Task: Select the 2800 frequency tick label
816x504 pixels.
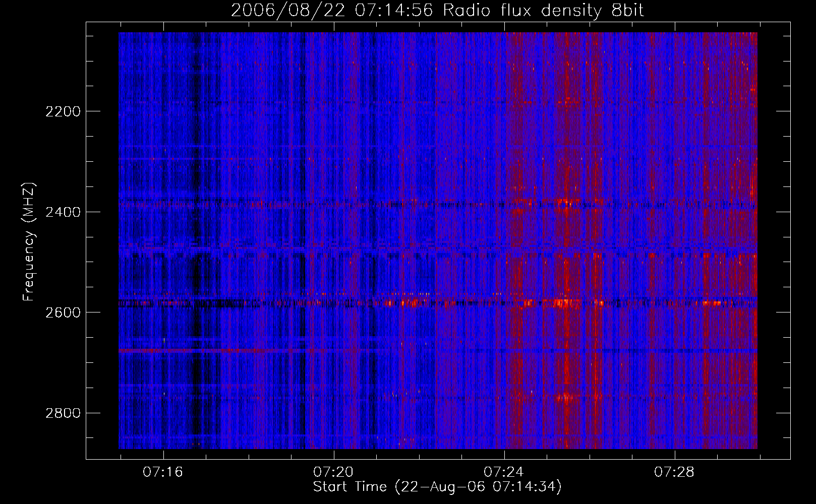Action: click(63, 413)
